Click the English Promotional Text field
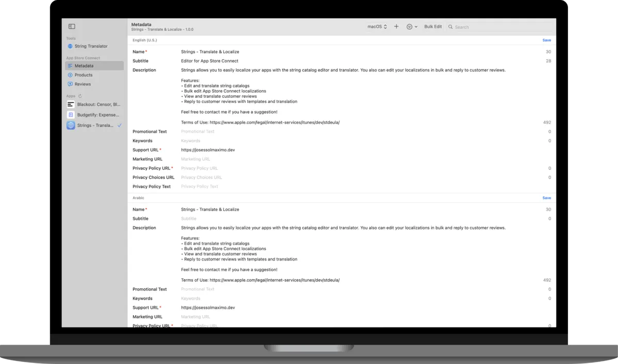618x364 pixels. tap(360, 132)
